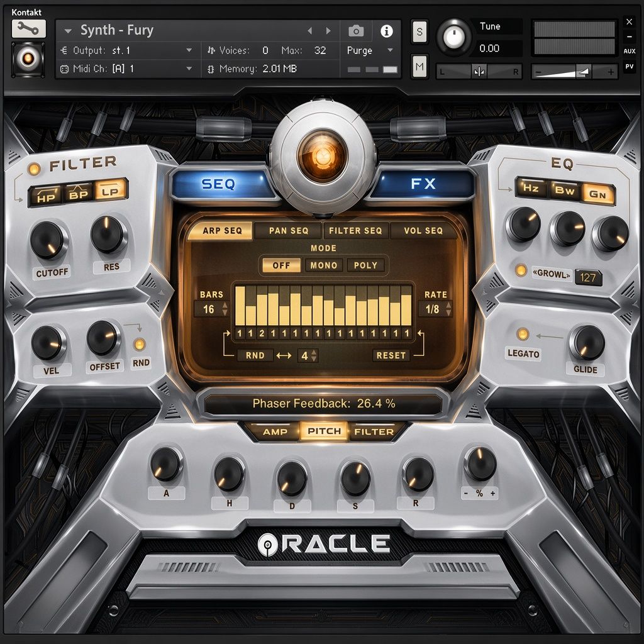Go to previous instrument with left arrow
The height and width of the screenshot is (644, 644).
pos(310,30)
